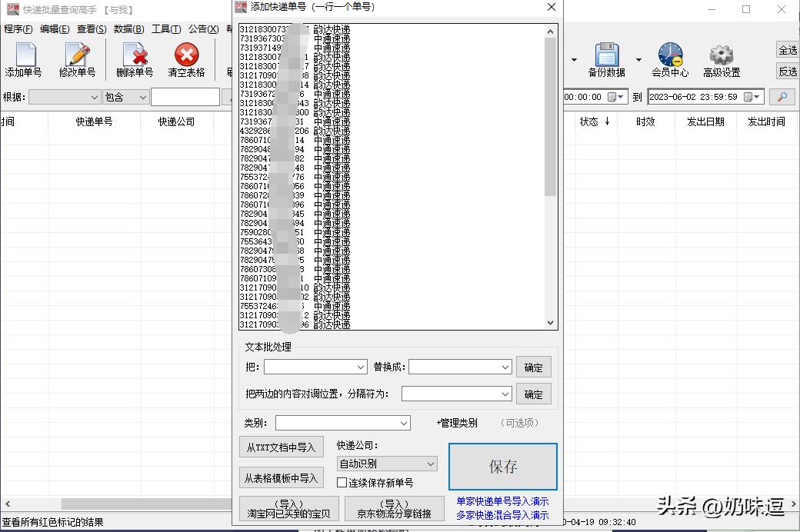Screen dimensions: 800x532
Task: Expand the 快递公司 自动识别 dropdown
Action: 430,464
